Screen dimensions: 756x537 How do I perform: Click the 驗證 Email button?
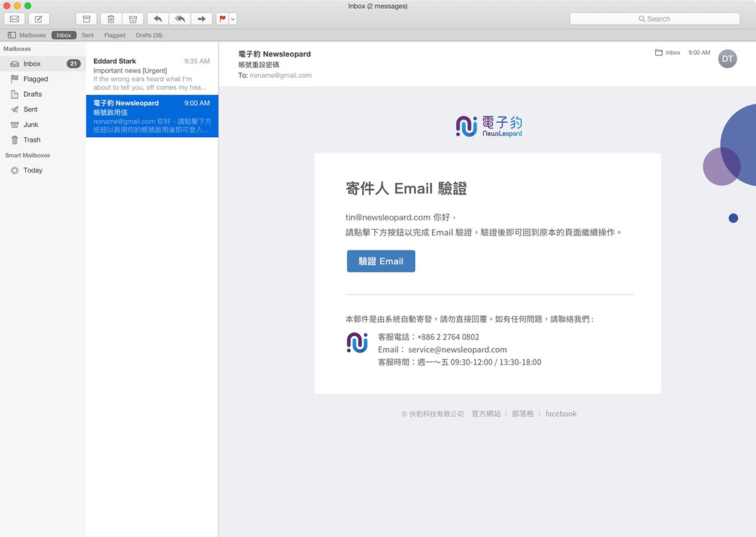click(x=381, y=261)
